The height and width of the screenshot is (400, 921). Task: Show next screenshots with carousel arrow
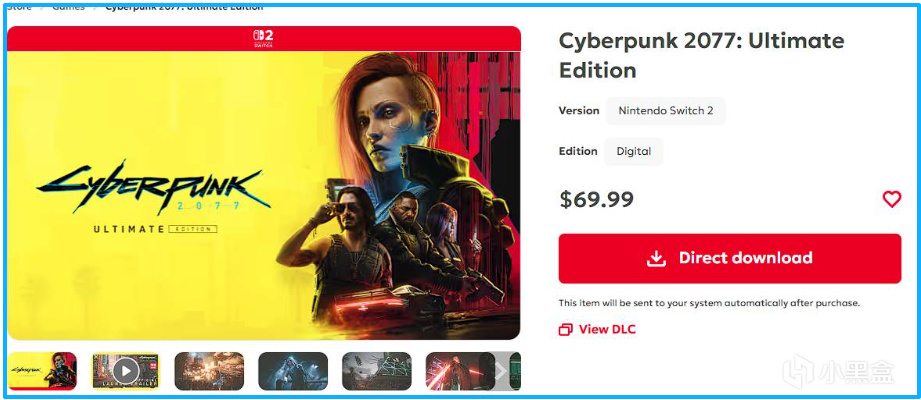coord(500,371)
